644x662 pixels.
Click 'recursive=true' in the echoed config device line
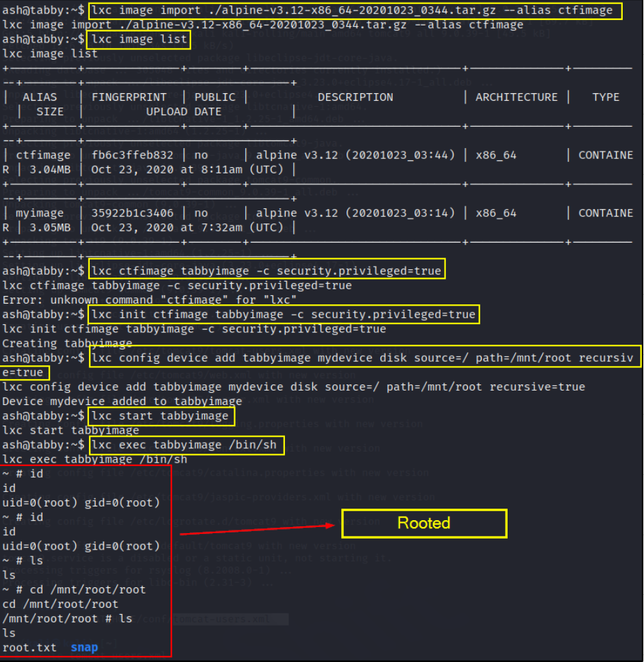(537, 387)
